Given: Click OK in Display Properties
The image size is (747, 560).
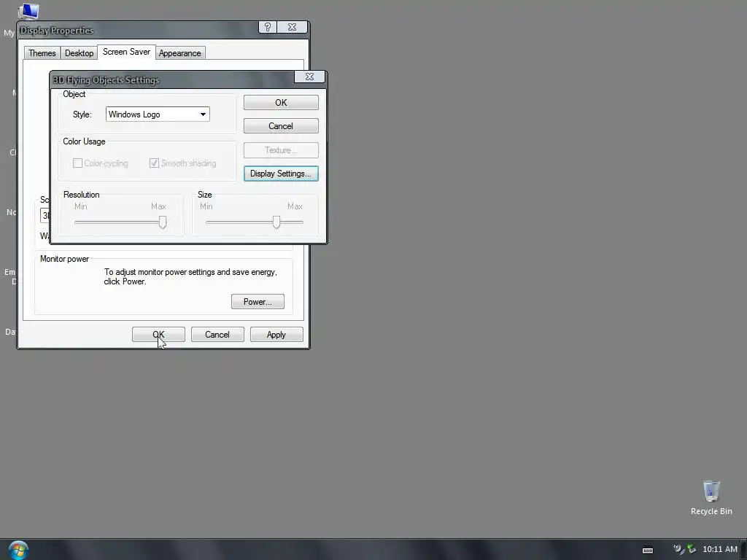Looking at the screenshot, I should (x=158, y=334).
